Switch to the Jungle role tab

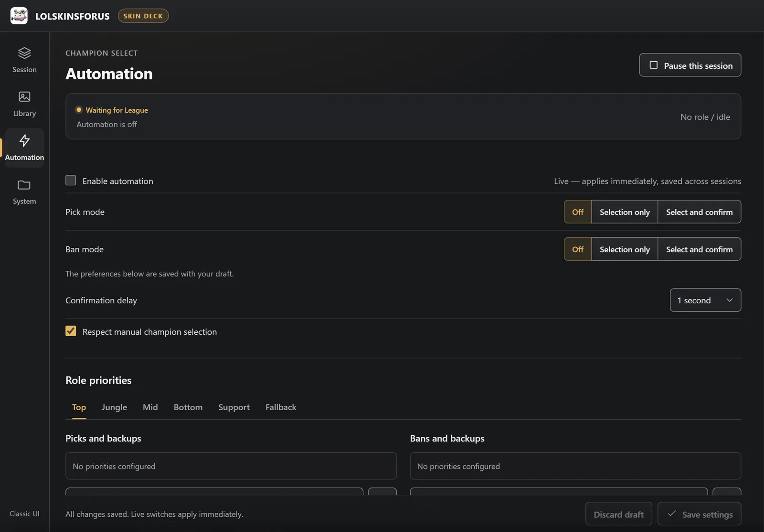(x=114, y=407)
